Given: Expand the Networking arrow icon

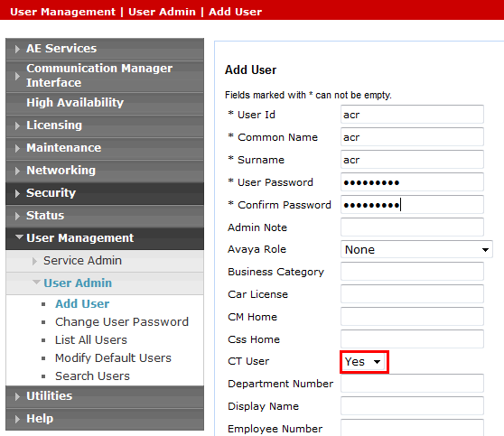Looking at the screenshot, I should 17,171.
